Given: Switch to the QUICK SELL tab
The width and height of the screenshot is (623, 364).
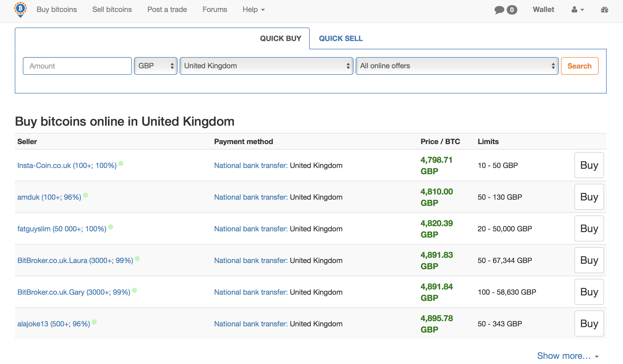Looking at the screenshot, I should coord(341,38).
